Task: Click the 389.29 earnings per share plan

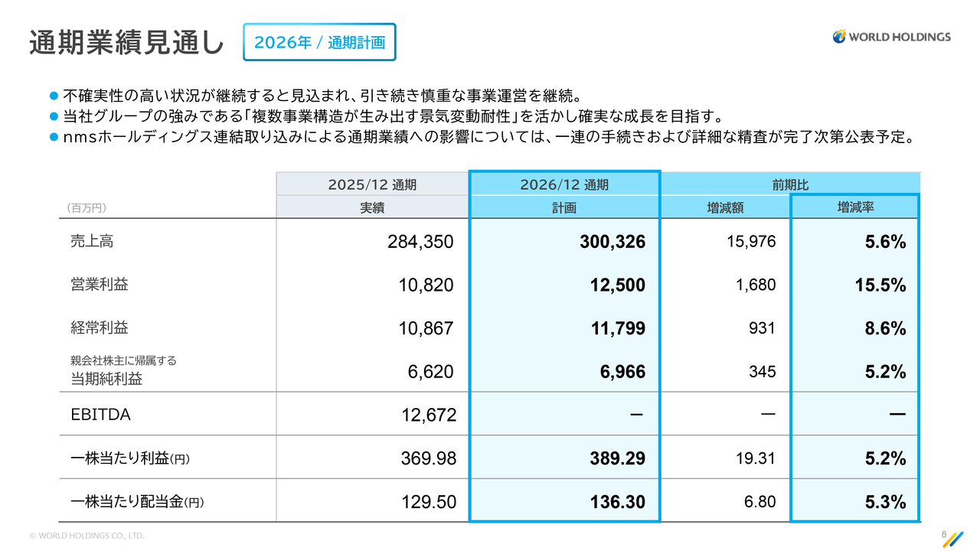Action: (617, 459)
